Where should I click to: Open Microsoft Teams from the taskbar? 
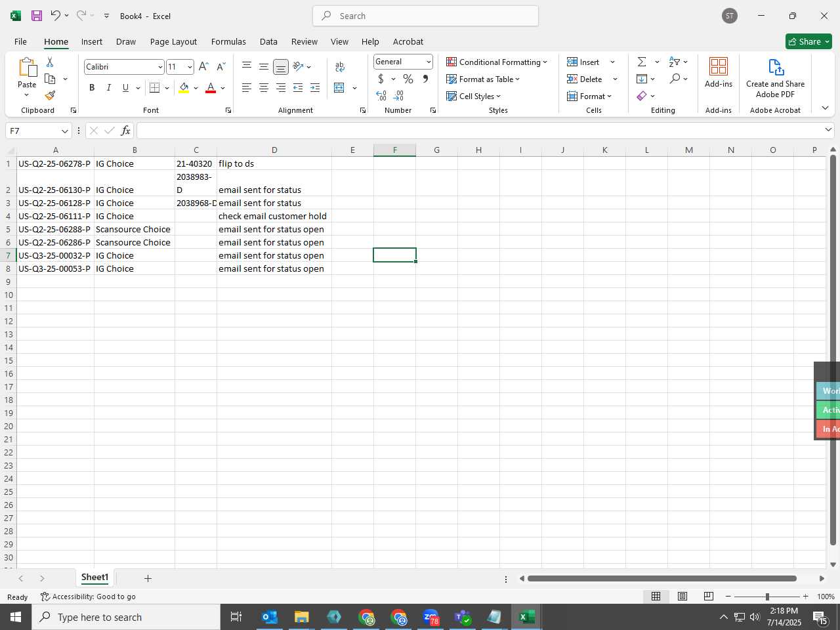pos(463,617)
